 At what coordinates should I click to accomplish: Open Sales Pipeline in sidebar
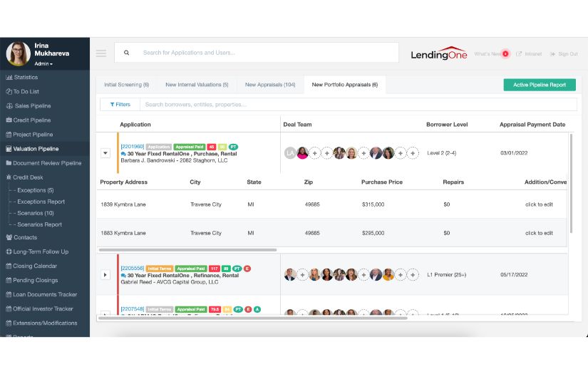click(x=29, y=105)
